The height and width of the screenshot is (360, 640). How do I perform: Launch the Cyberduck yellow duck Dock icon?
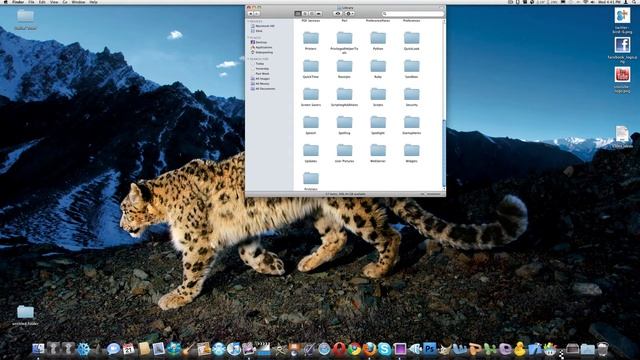520,349
